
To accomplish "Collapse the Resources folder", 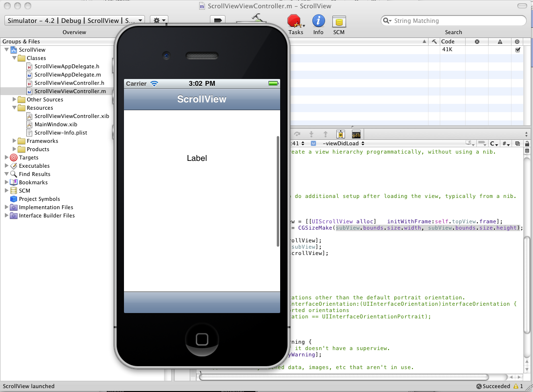I will tap(14, 108).
